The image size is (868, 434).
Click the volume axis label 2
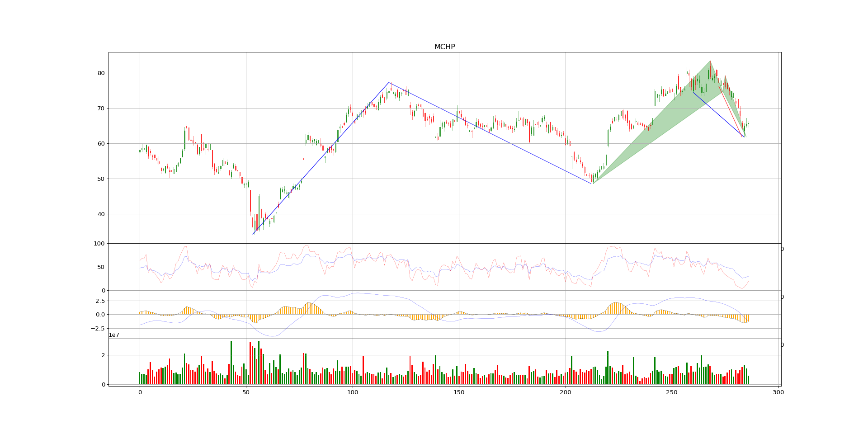tap(103, 355)
